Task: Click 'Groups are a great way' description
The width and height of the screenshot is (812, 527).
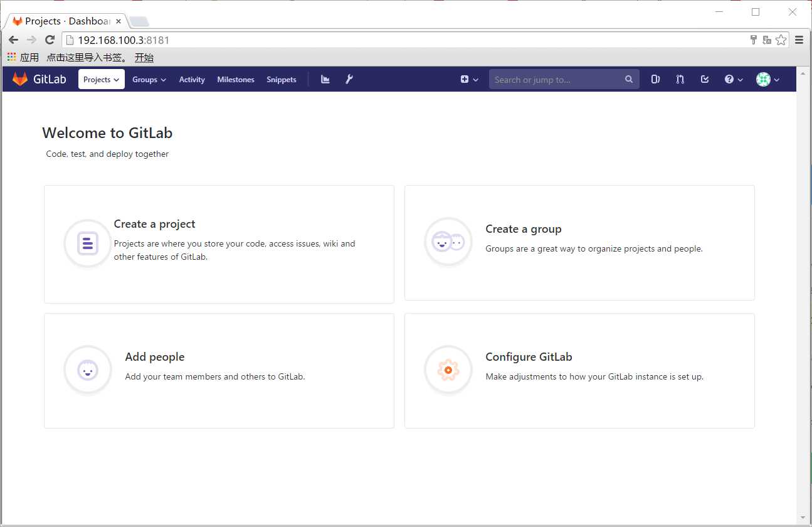Action: [594, 248]
